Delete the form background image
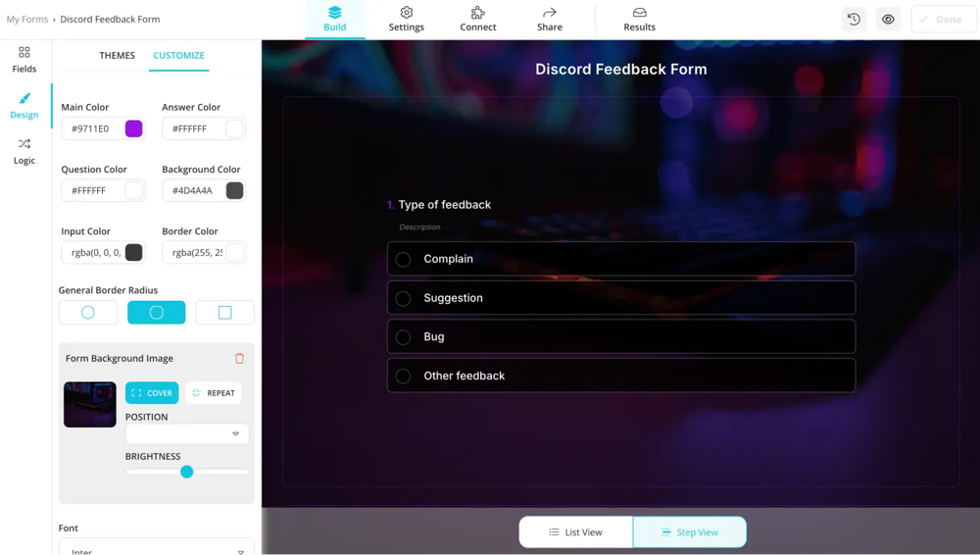Screen dimensions: 980x555 (x=239, y=359)
